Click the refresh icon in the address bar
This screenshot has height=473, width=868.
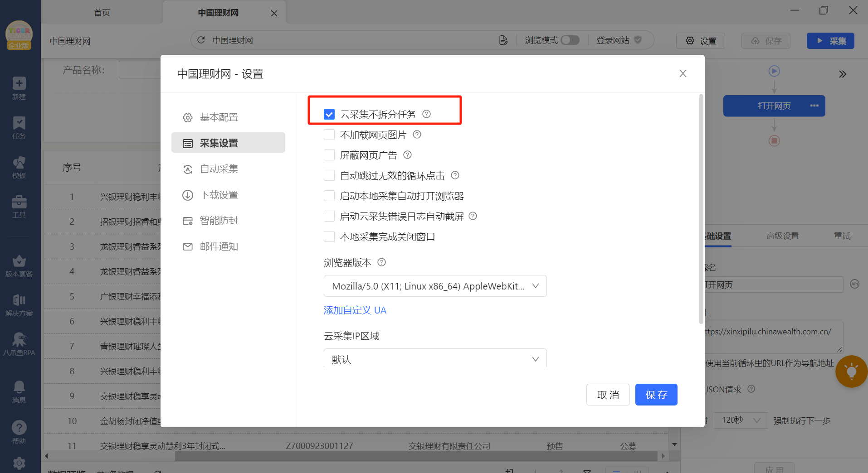pos(201,40)
